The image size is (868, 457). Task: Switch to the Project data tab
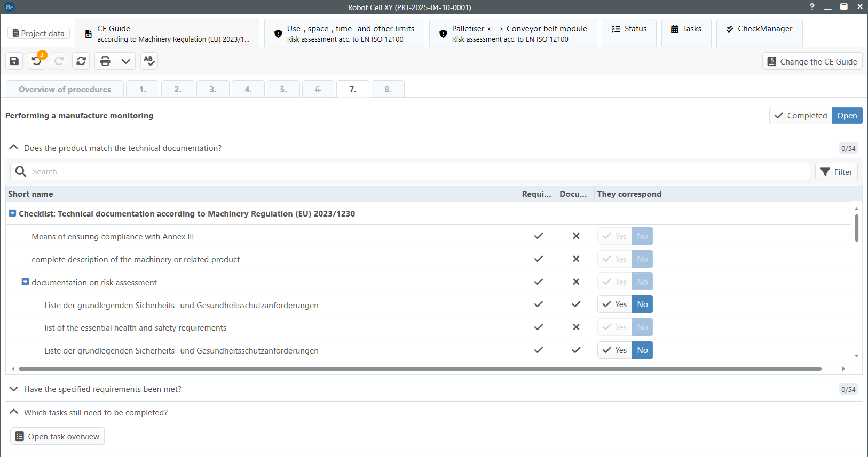pyautogui.click(x=38, y=33)
